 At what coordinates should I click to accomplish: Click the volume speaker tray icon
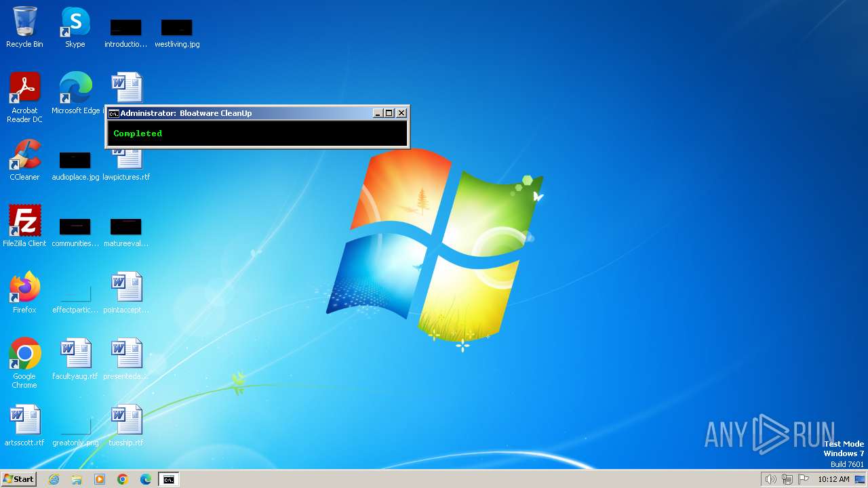770,479
